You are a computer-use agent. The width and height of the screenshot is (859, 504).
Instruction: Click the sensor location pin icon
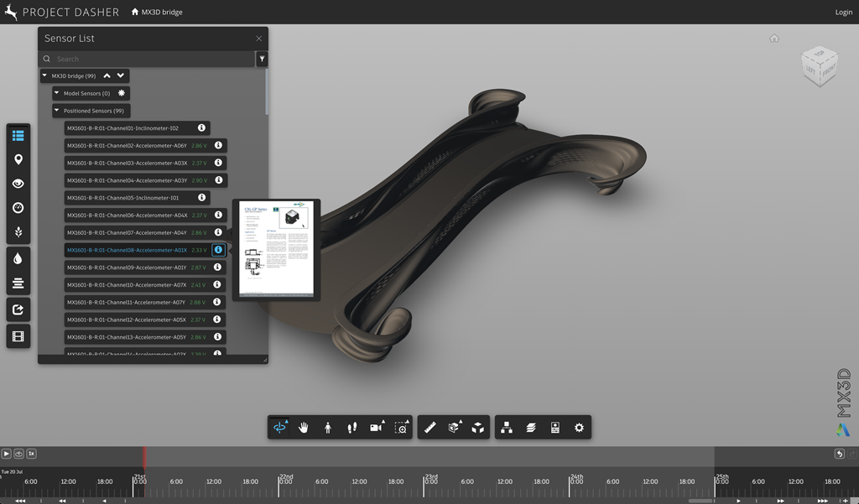tap(18, 159)
